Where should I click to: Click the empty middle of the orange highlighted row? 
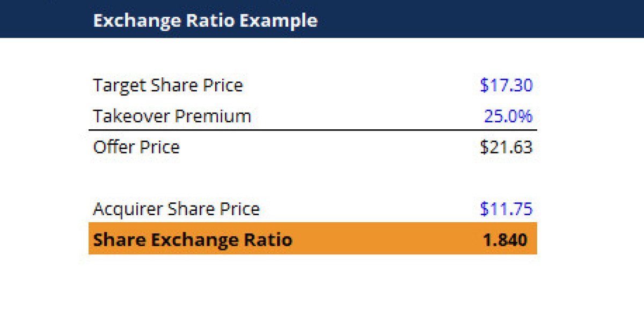(x=386, y=239)
